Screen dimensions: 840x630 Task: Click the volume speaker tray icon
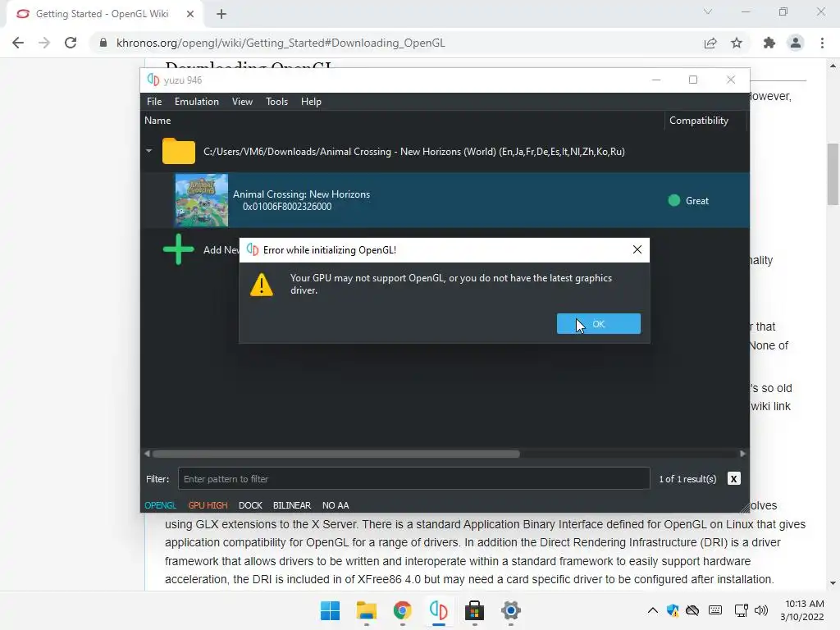tap(761, 609)
